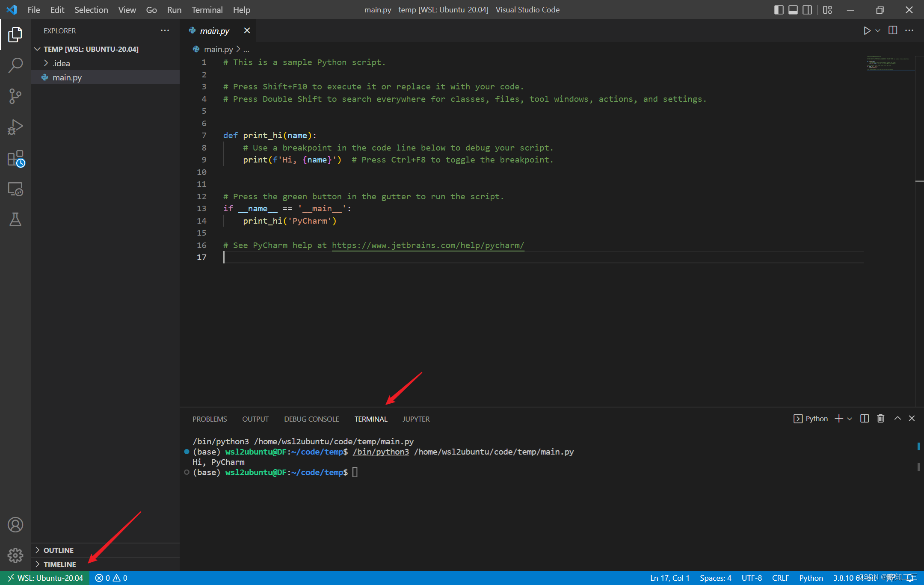Open the Remote Explorer view
924x585 pixels.
[x=15, y=189]
